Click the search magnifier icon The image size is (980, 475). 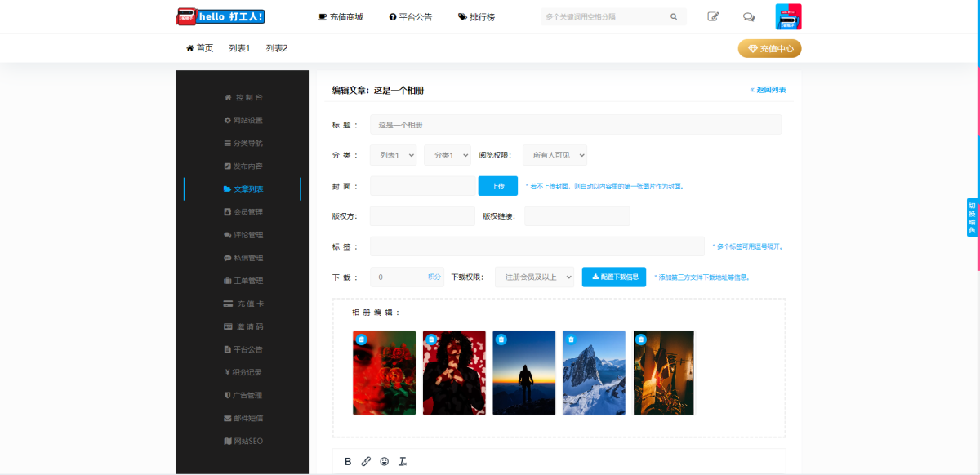674,16
